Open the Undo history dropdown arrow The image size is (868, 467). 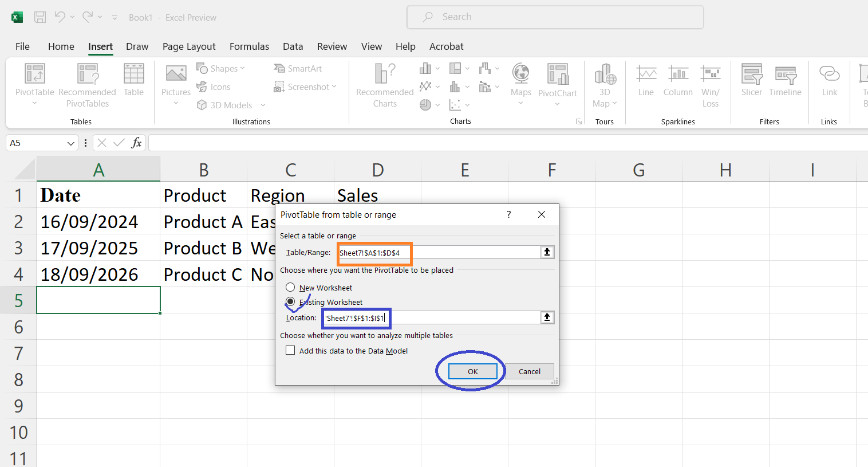tap(73, 17)
